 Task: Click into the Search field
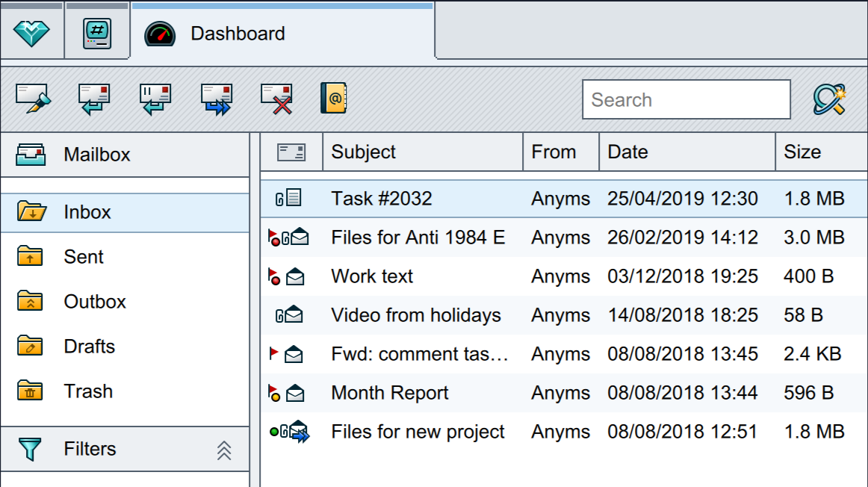point(686,100)
